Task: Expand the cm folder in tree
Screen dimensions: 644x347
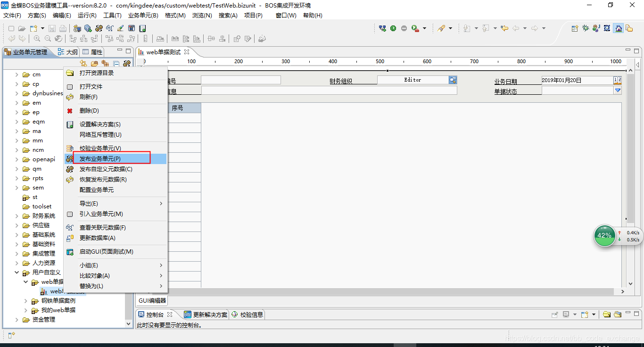Action: pos(17,74)
